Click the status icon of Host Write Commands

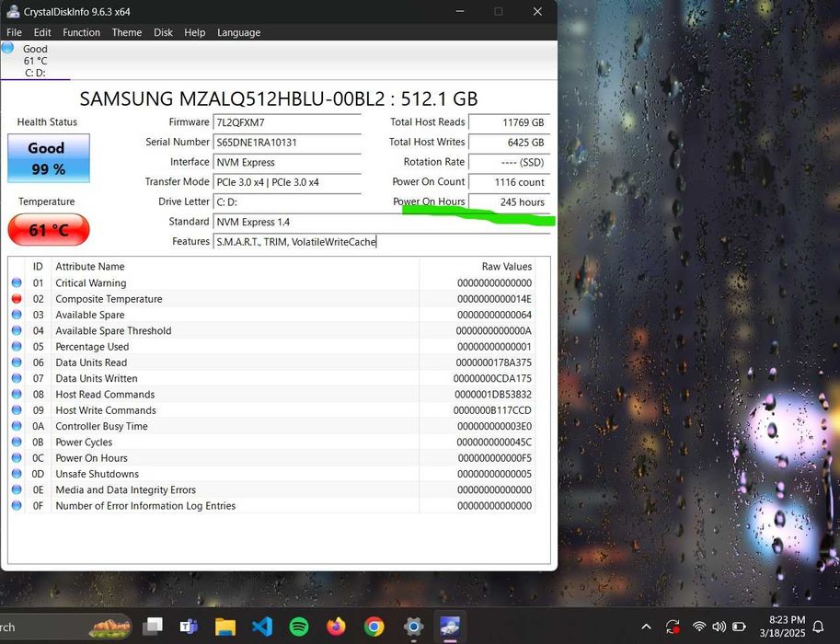click(17, 410)
